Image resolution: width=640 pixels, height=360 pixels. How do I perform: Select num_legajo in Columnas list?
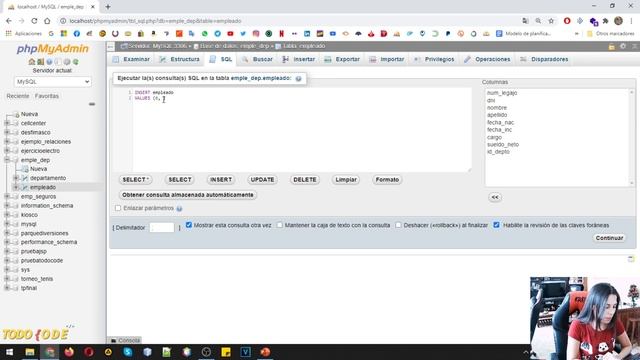(x=502, y=93)
